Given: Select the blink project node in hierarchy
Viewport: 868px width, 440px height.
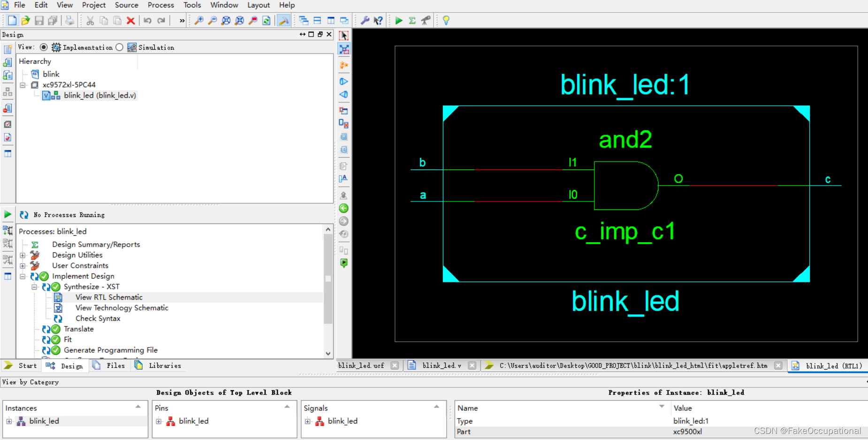Looking at the screenshot, I should 51,74.
